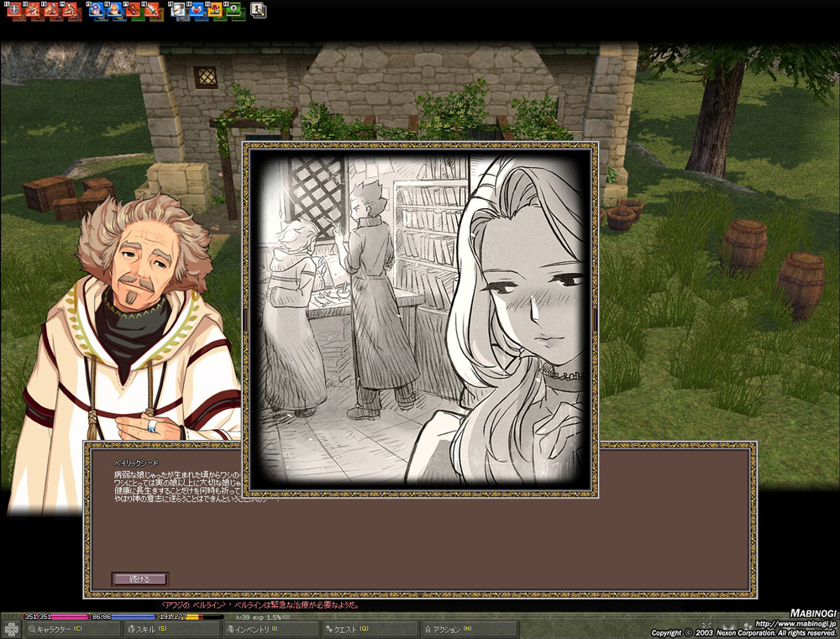
Task: Click the people icon in bottom bar
Action: (x=747, y=626)
